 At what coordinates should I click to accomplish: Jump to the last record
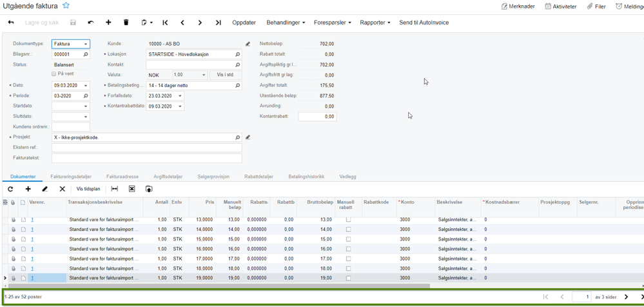pyautogui.click(x=218, y=23)
